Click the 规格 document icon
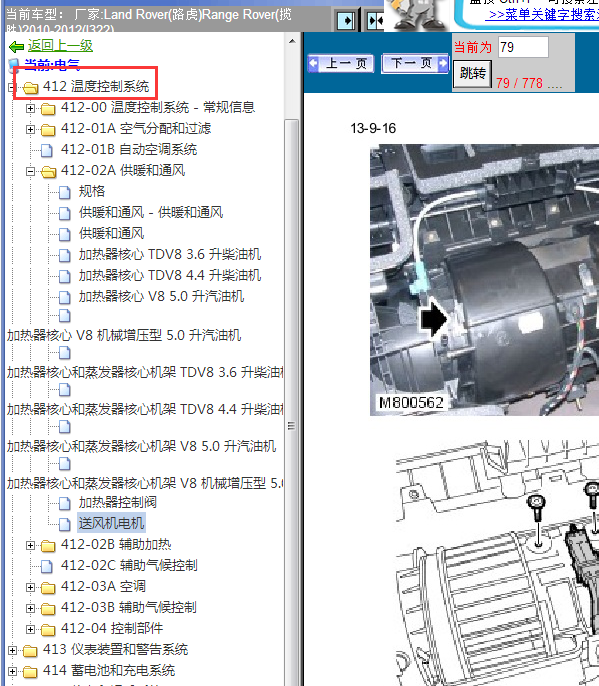This screenshot has height=686, width=599. tap(65, 192)
